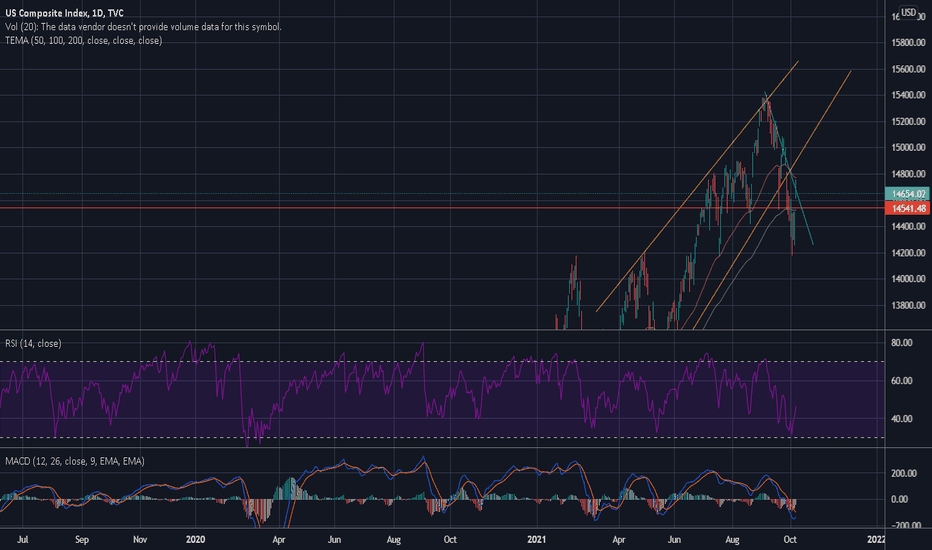This screenshot has height=550, width=932.
Task: Click the TEMA indicator legend
Action: tap(83, 40)
